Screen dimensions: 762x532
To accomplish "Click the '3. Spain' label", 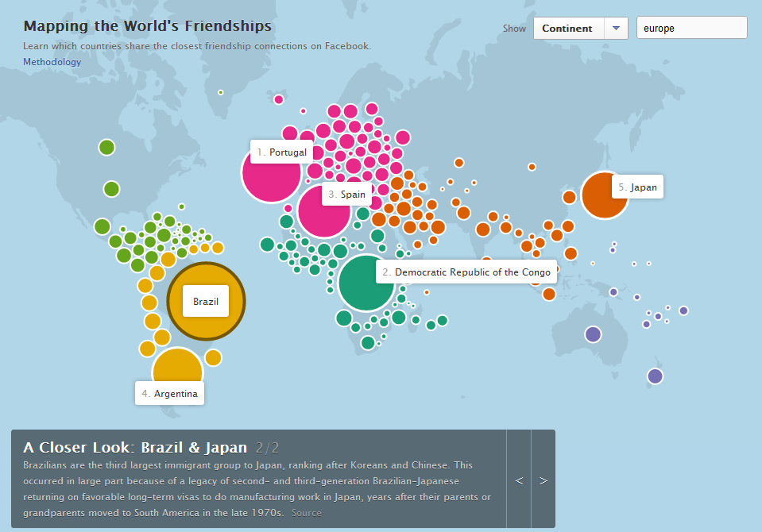I will coord(346,195).
